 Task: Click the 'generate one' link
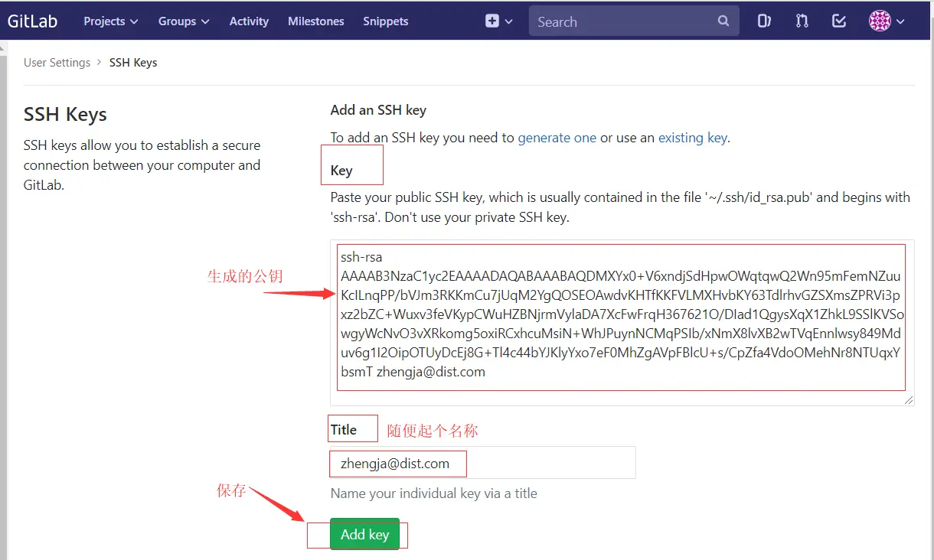pyautogui.click(x=557, y=137)
